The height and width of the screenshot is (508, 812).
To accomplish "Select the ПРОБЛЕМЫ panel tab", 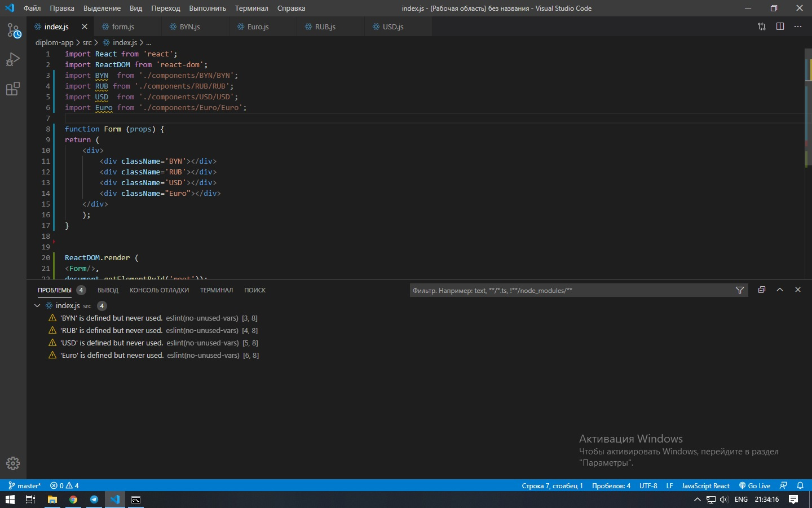I will pos(55,290).
